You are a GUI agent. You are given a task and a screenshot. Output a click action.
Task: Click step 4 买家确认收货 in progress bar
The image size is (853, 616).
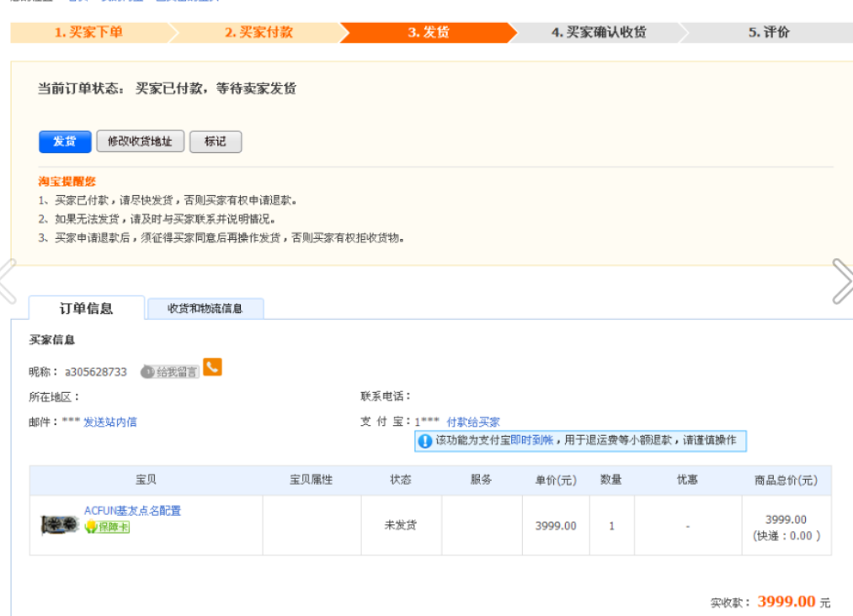click(x=599, y=33)
